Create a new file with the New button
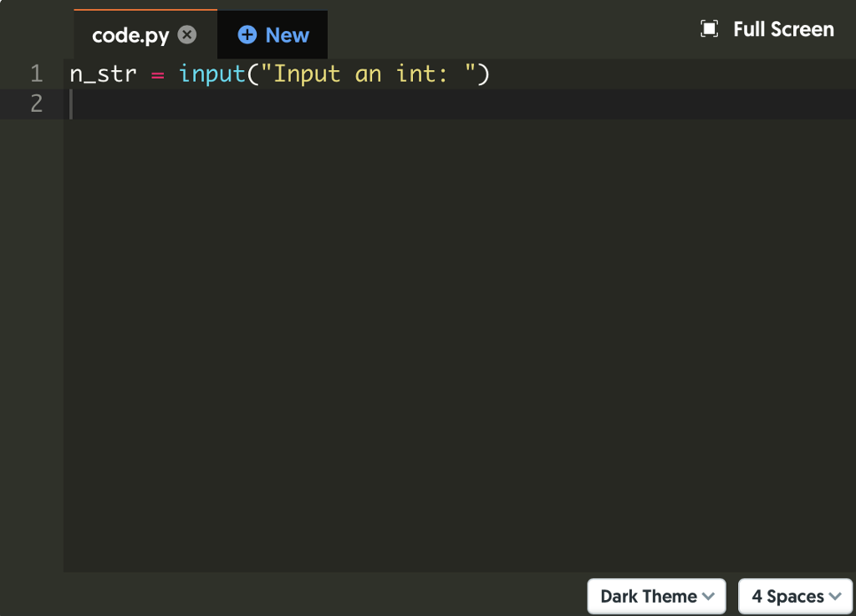 click(x=272, y=34)
